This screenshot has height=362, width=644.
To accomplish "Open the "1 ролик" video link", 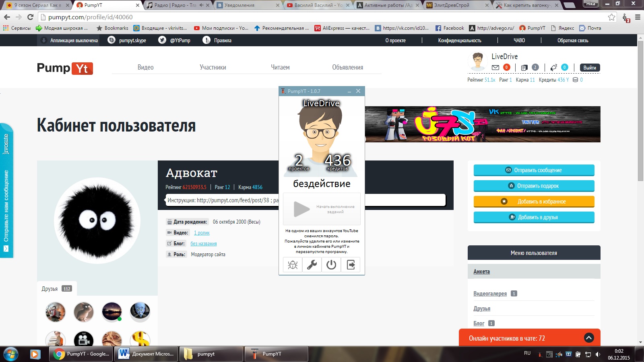I will (x=202, y=233).
